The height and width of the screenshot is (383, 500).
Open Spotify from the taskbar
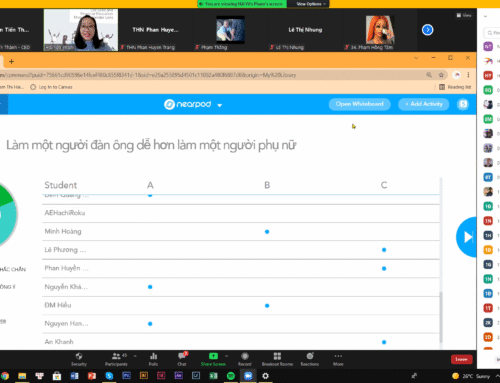pyautogui.click(x=231, y=376)
